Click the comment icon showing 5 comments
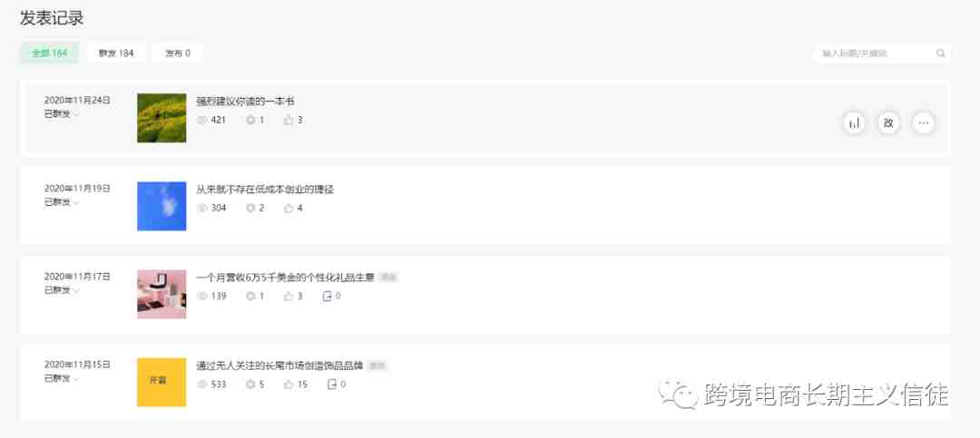This screenshot has height=438, width=980. pos(250,384)
